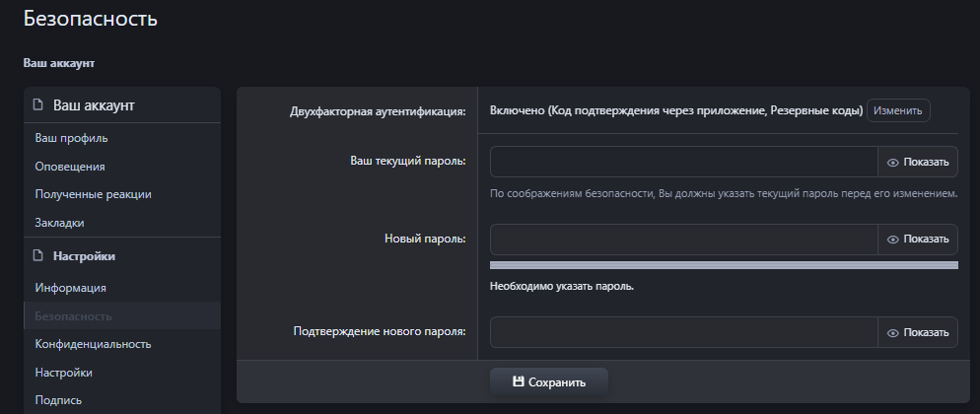
Task: Click the Сохранить button
Action: (549, 382)
